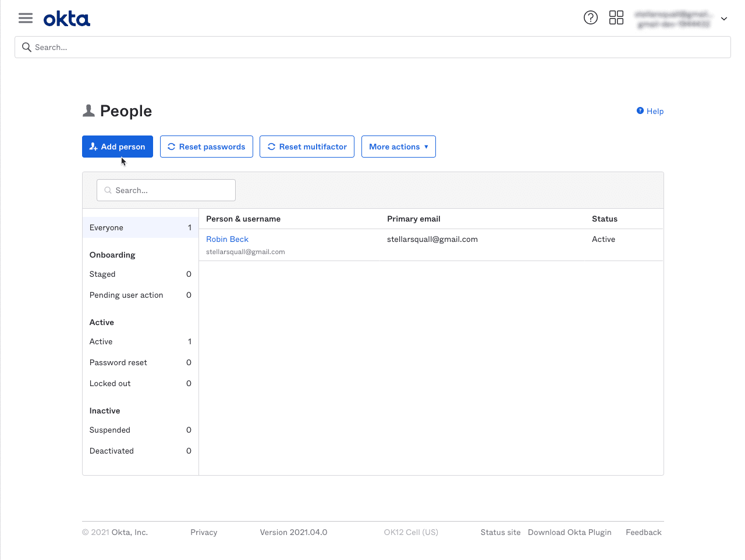Click the username under Robin Beck

tap(246, 252)
